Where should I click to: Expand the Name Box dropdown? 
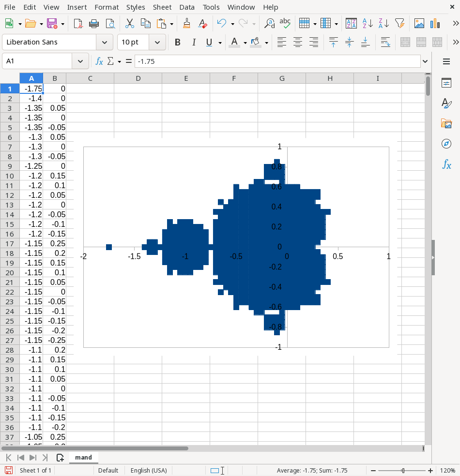click(80, 61)
